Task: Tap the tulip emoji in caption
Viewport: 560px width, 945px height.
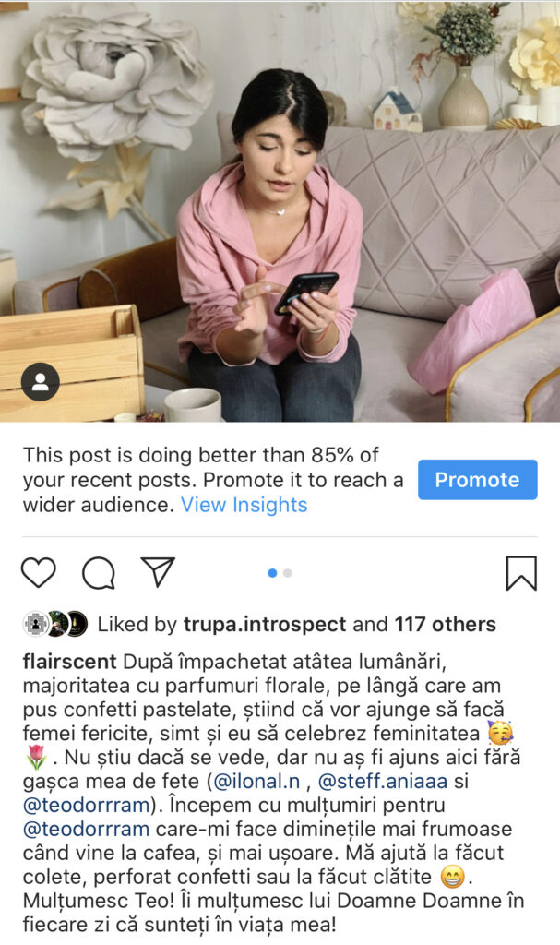Action: 36,757
